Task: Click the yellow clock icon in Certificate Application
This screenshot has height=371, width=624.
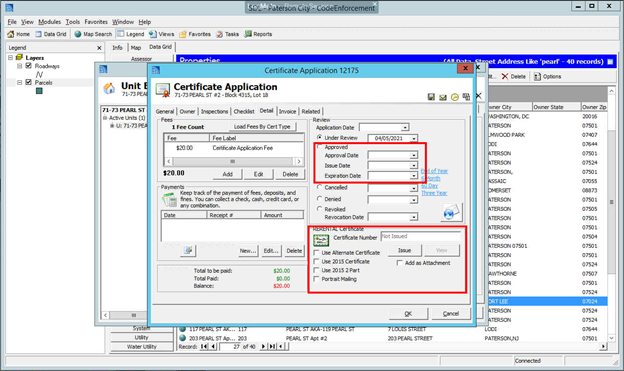Action: tap(454, 97)
